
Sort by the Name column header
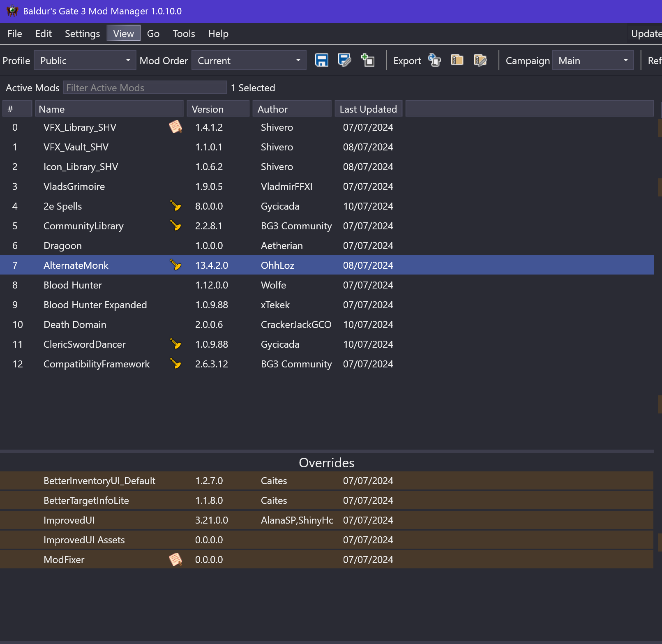[109, 109]
